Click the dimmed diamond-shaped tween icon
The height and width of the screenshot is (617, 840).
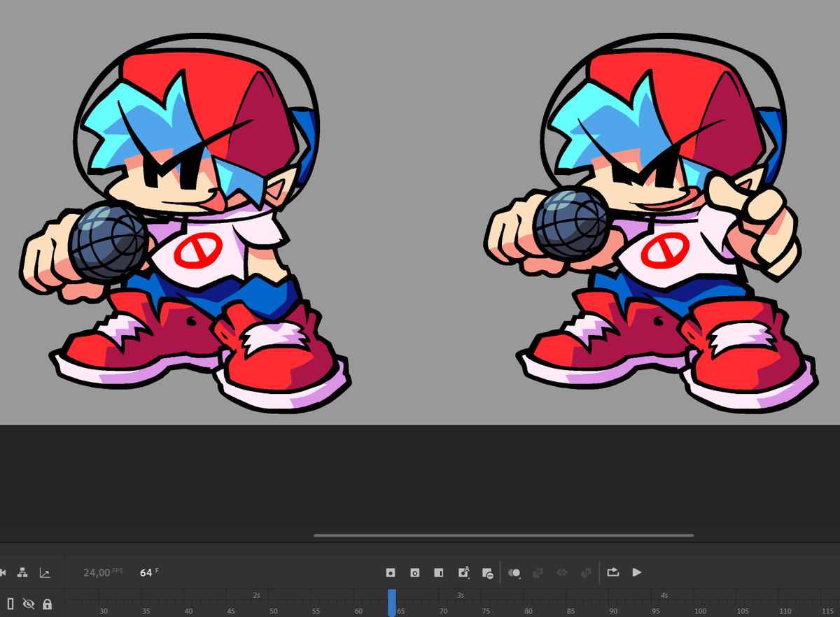(x=561, y=572)
